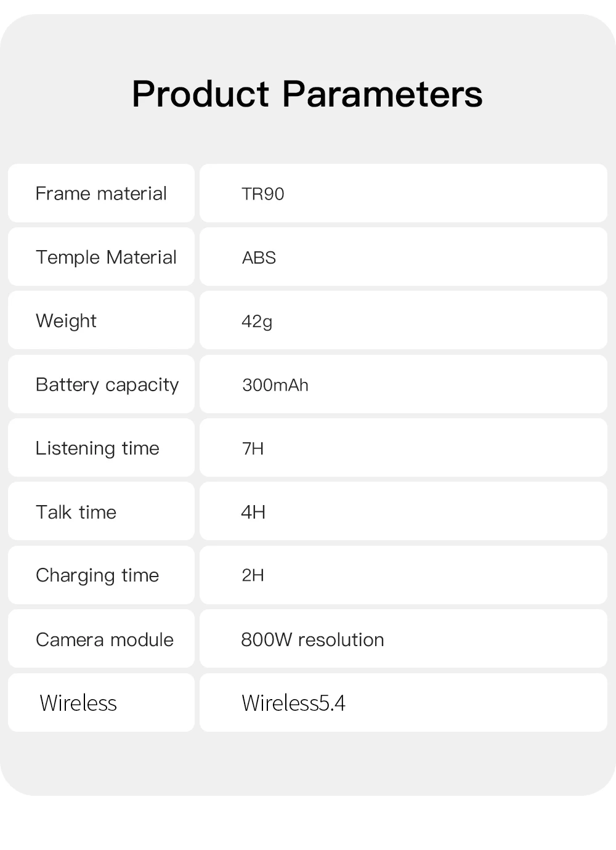Viewport: 616px width, 850px height.
Task: Click the 4H talk time value
Action: pyautogui.click(x=253, y=512)
